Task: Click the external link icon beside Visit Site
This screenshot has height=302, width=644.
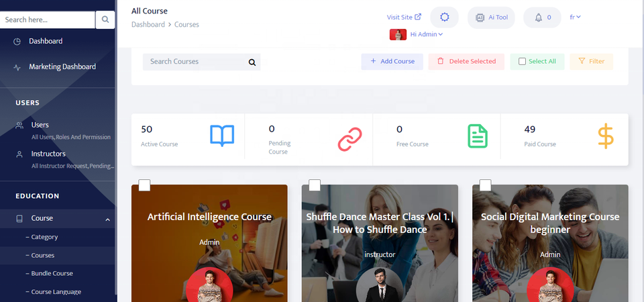Action: [418, 17]
